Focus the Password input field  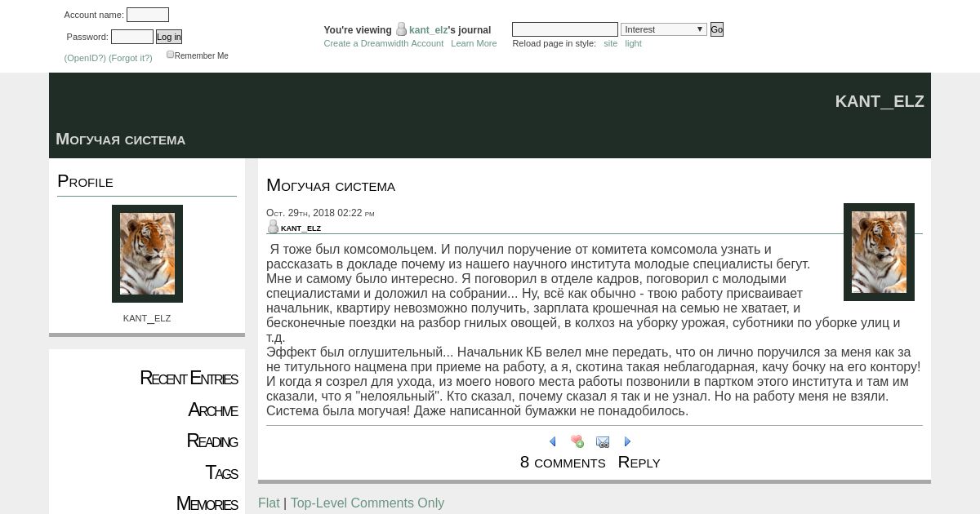[132, 37]
